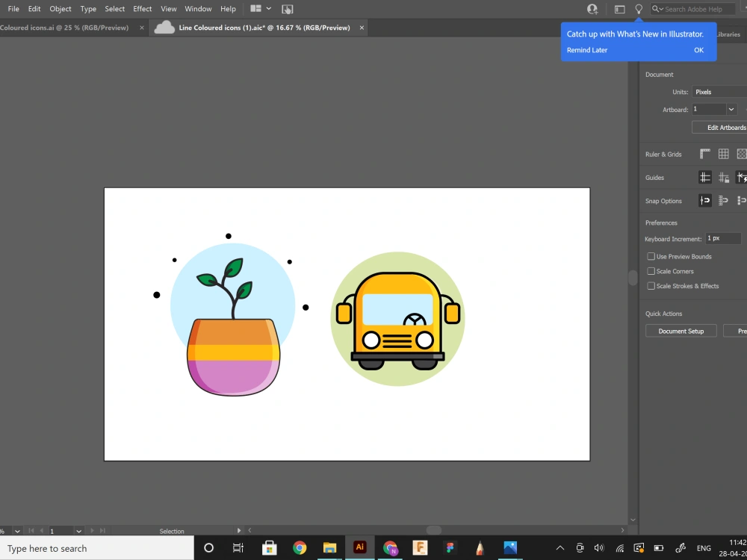Open the File menu
Image resolution: width=747 pixels, height=560 pixels.
pyautogui.click(x=13, y=8)
